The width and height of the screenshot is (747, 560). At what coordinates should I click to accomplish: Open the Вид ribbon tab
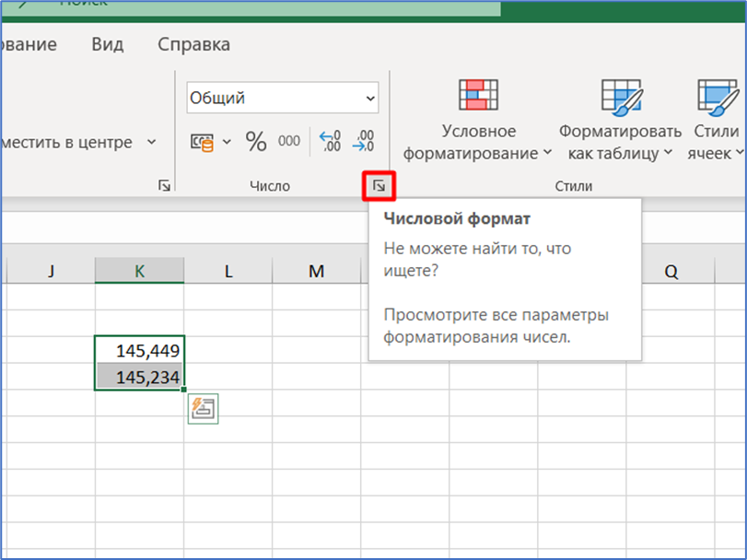[x=107, y=43]
